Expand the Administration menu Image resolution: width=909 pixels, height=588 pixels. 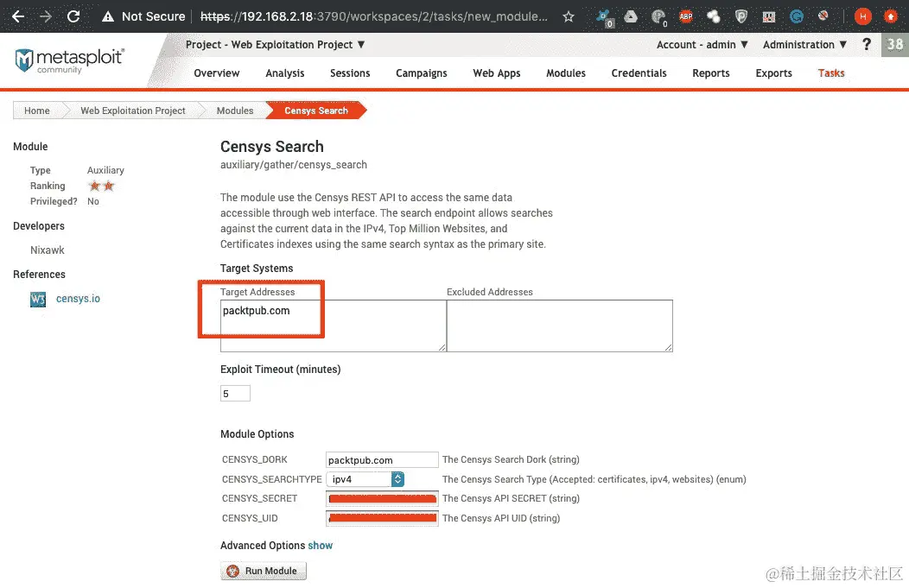coord(804,45)
